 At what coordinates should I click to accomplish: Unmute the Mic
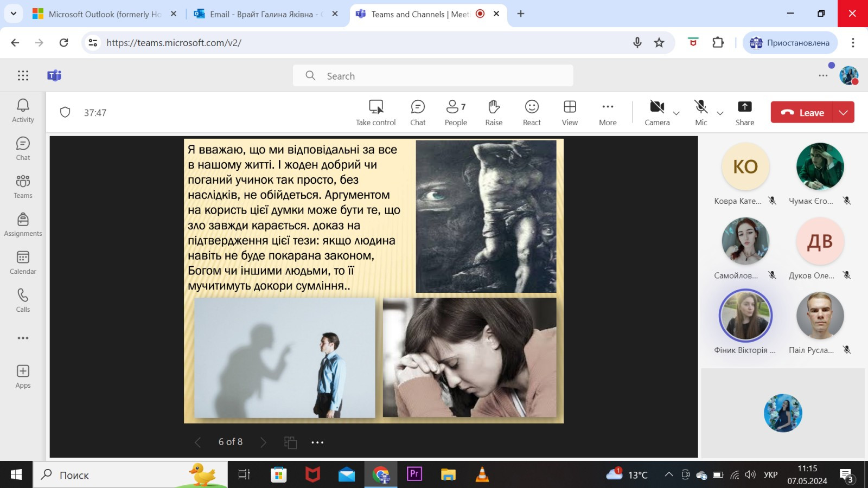click(701, 112)
